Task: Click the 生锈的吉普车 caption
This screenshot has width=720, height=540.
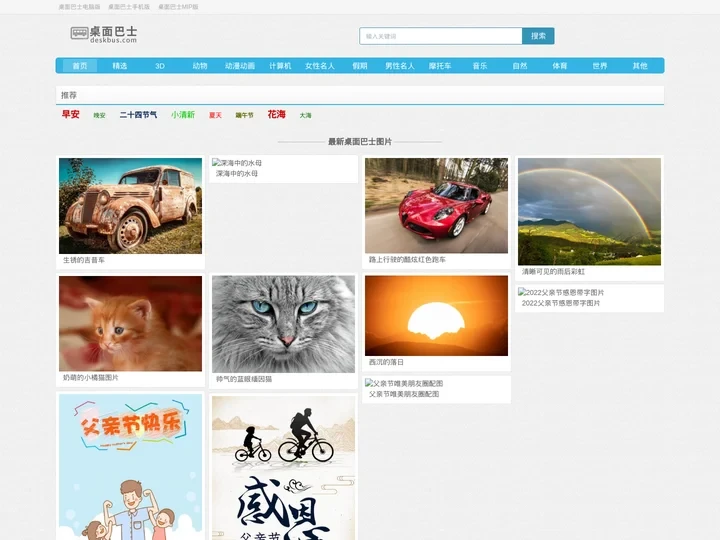Action: click(84, 260)
